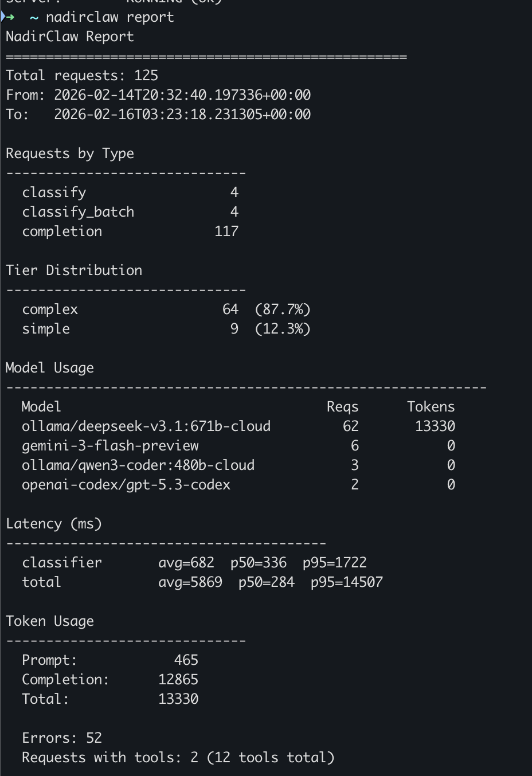Viewport: 532px width, 776px height.
Task: Click the 'gemini-3-flash-preview' model entry
Action: point(110,445)
